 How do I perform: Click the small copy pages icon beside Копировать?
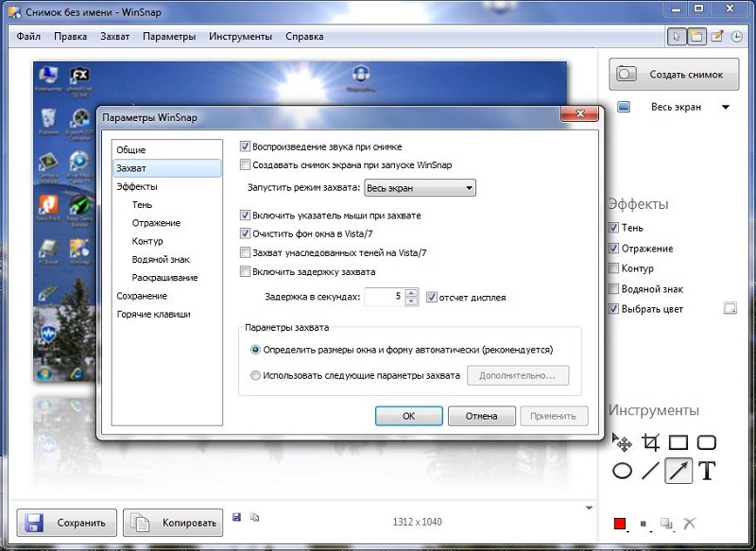pyautogui.click(x=254, y=517)
